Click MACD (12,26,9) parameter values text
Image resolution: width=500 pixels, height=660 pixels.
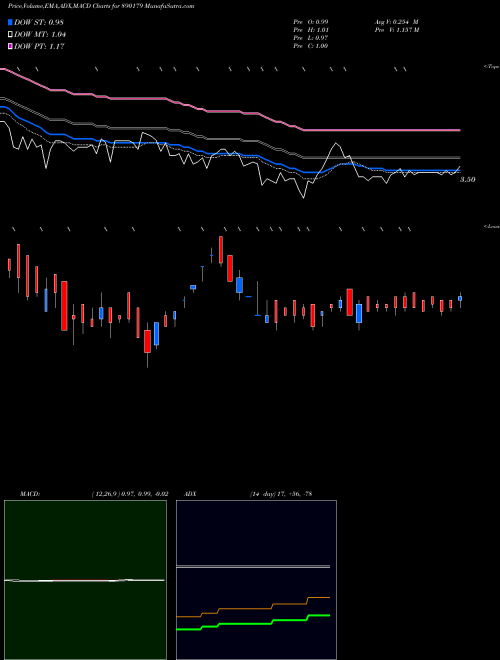click(x=130, y=494)
